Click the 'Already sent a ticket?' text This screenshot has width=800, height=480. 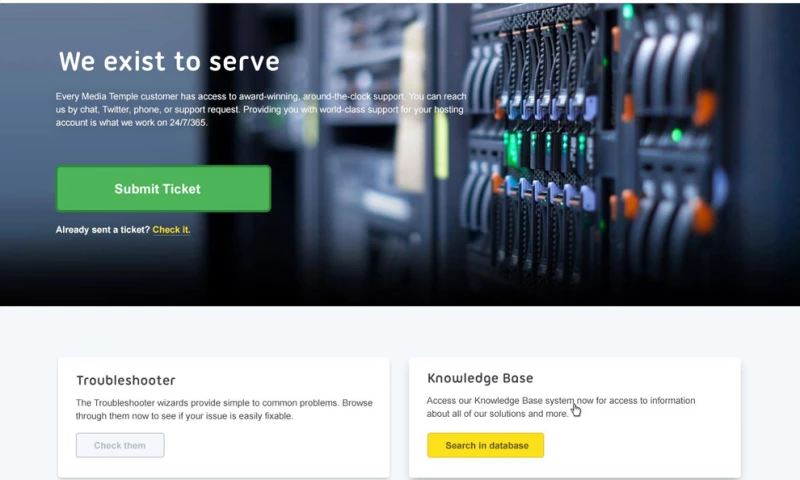tap(103, 230)
